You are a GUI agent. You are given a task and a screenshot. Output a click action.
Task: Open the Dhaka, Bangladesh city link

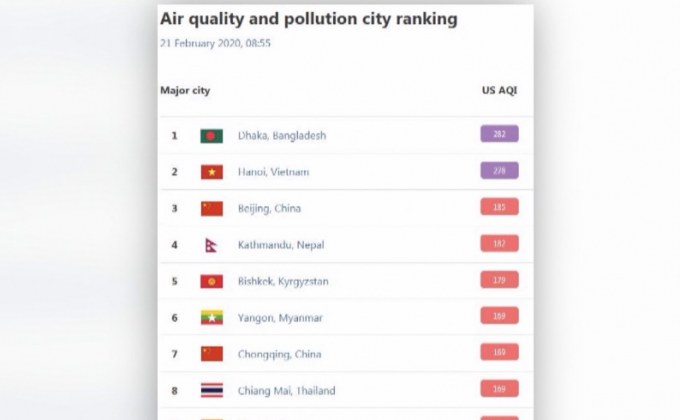pos(282,135)
